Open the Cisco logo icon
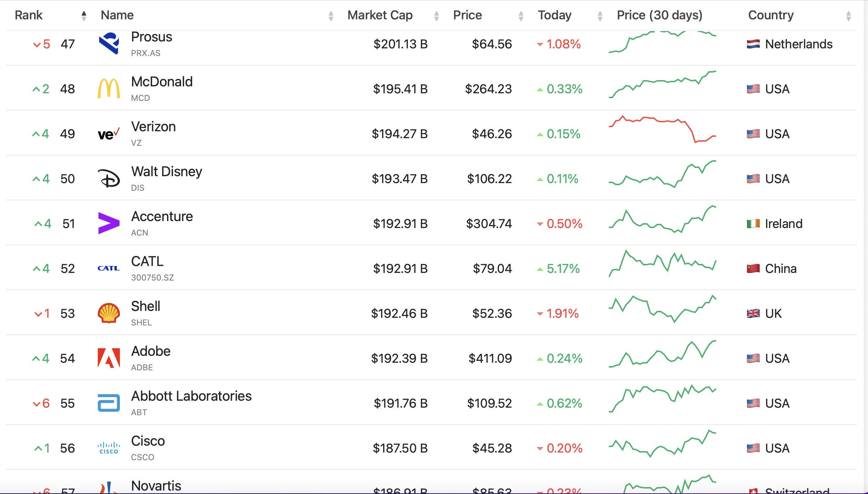This screenshot has width=868, height=494. pos(109,448)
